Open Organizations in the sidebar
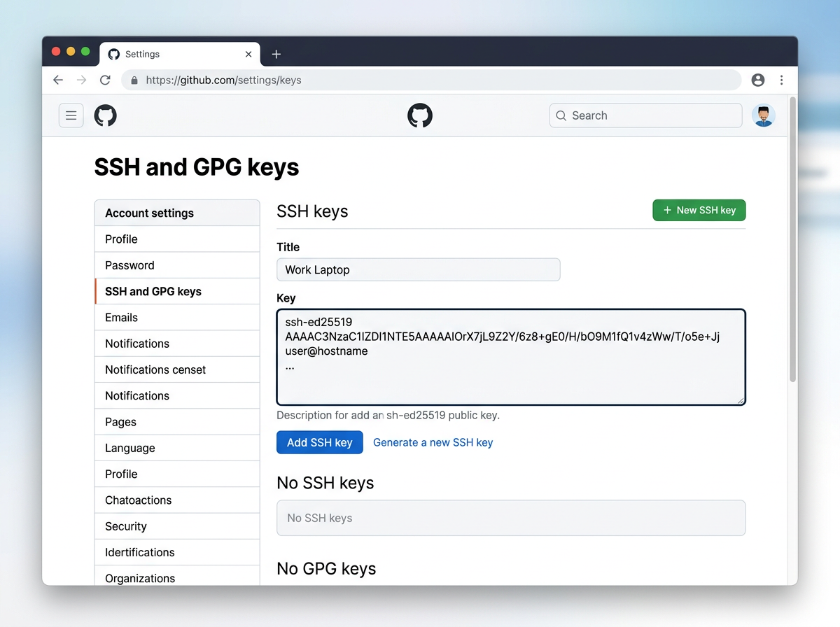The image size is (840, 627). tap(177, 577)
